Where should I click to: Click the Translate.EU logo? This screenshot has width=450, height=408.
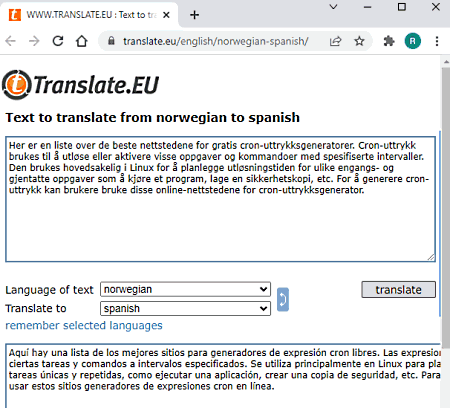[80, 85]
